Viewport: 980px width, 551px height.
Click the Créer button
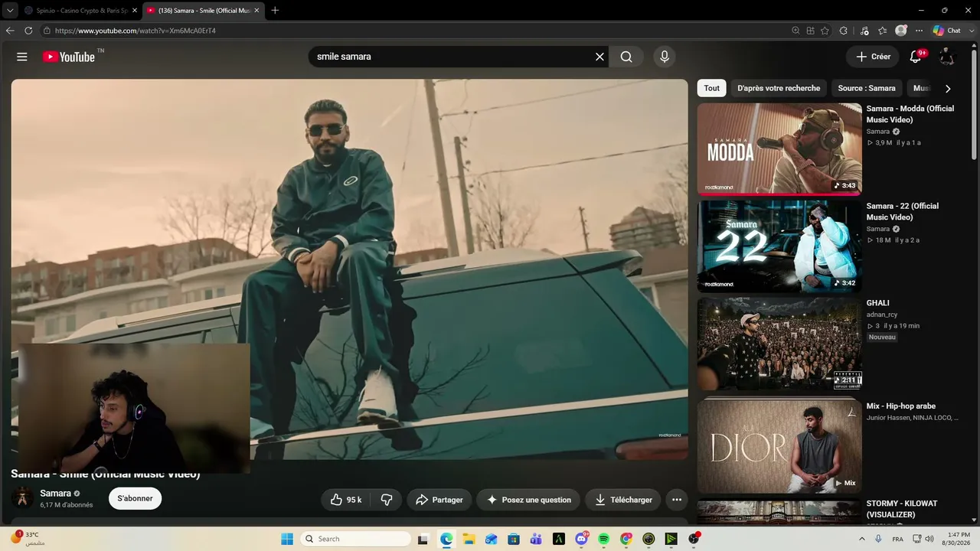point(873,57)
